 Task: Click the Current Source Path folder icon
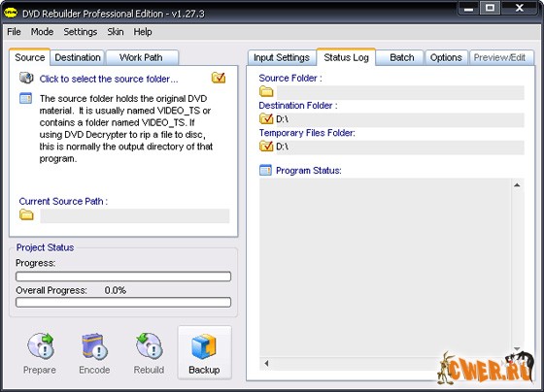[x=26, y=214]
